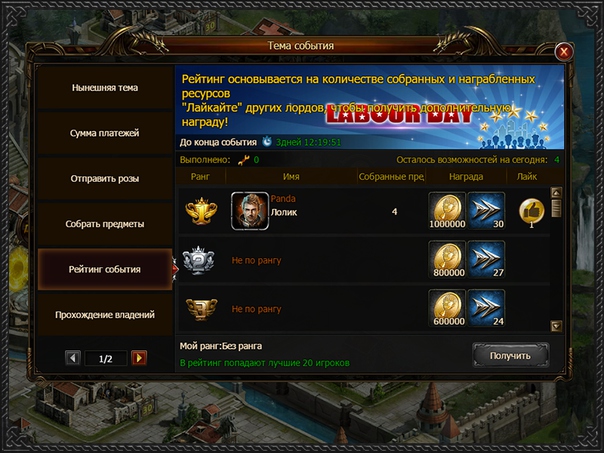Click the thumbs-up like icon for Panda
The image size is (604, 453).
point(532,211)
